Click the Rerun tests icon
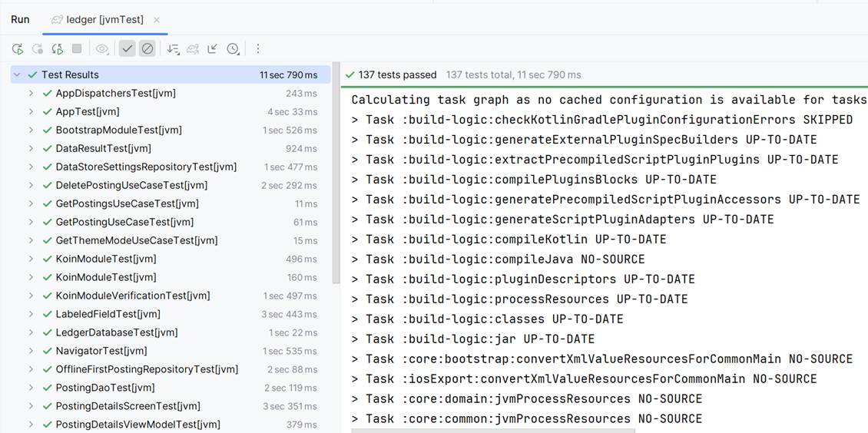Image resolution: width=868 pixels, height=433 pixels. point(18,48)
